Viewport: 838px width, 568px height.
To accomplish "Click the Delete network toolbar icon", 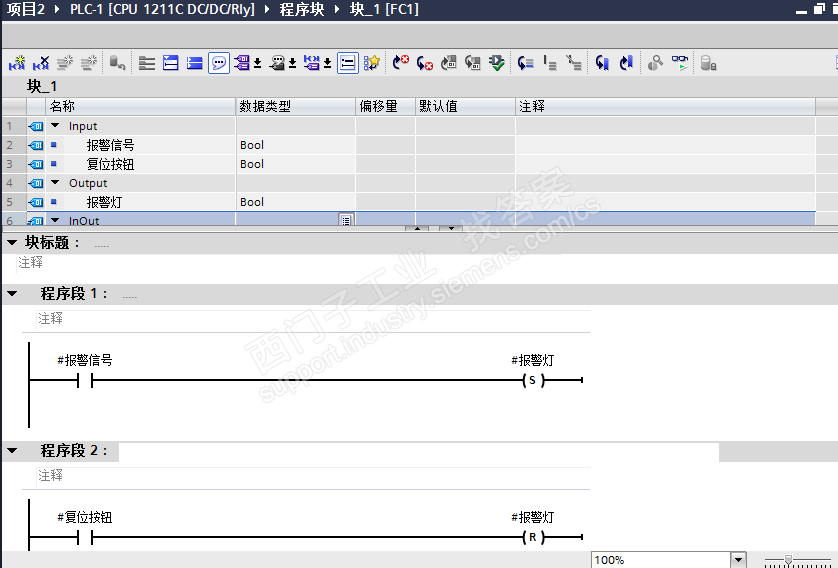I will point(41,63).
